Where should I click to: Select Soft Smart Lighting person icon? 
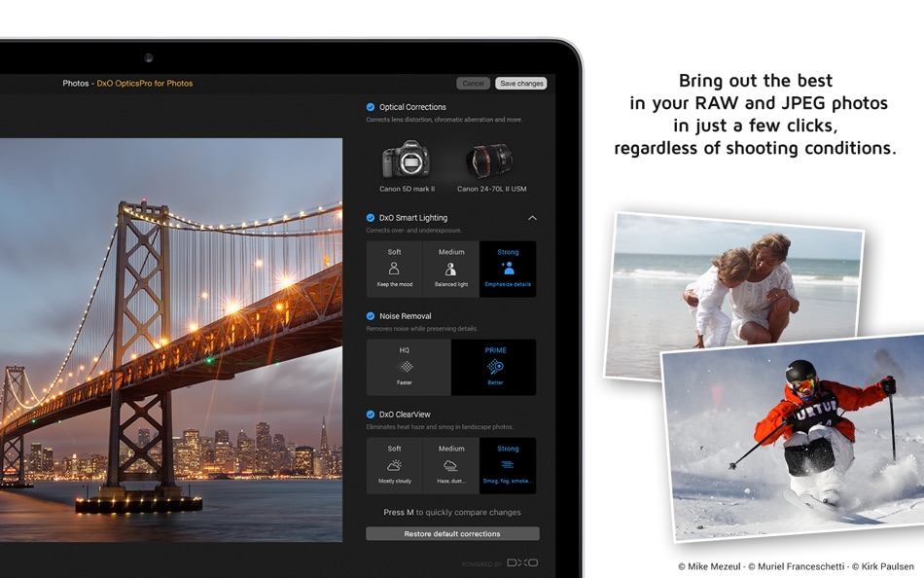click(394, 269)
